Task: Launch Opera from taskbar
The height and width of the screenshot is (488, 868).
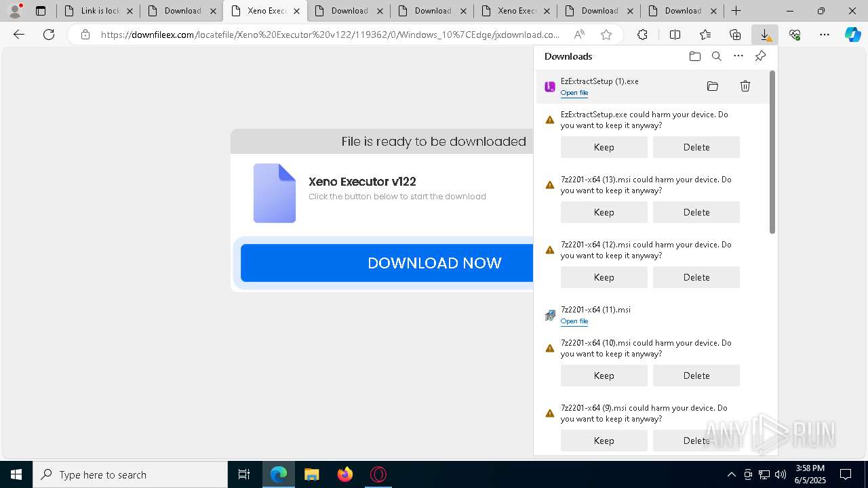Action: tap(378, 474)
